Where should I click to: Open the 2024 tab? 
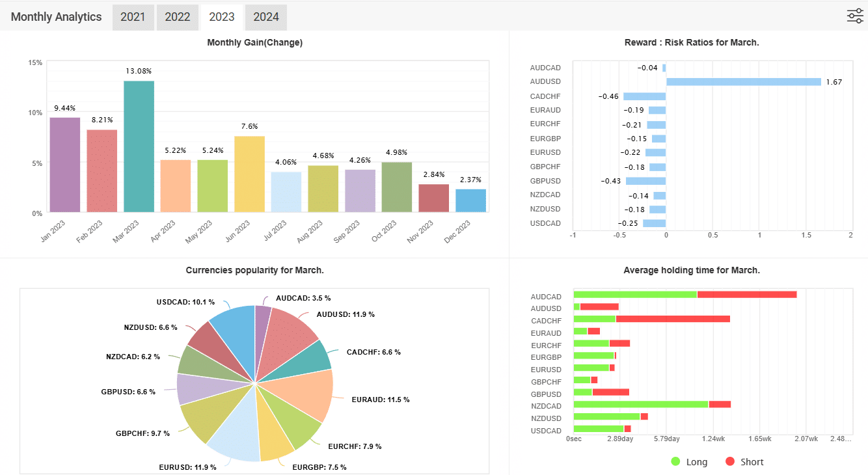point(265,17)
